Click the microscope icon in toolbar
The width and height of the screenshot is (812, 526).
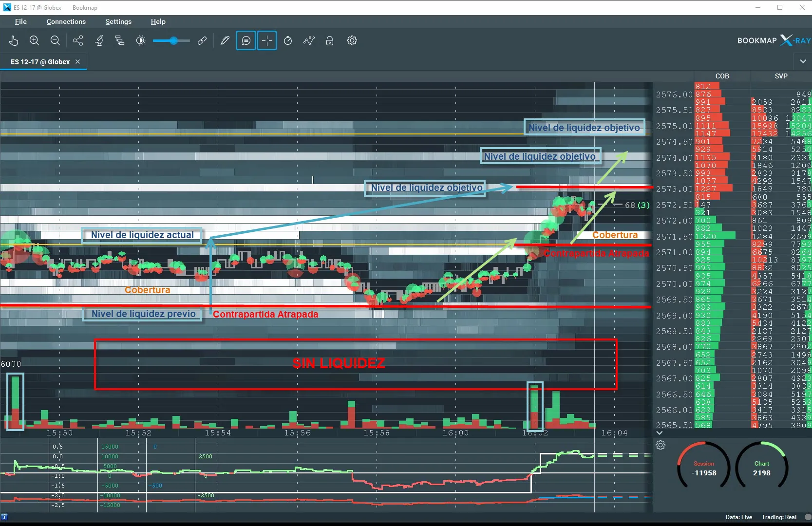[99, 41]
